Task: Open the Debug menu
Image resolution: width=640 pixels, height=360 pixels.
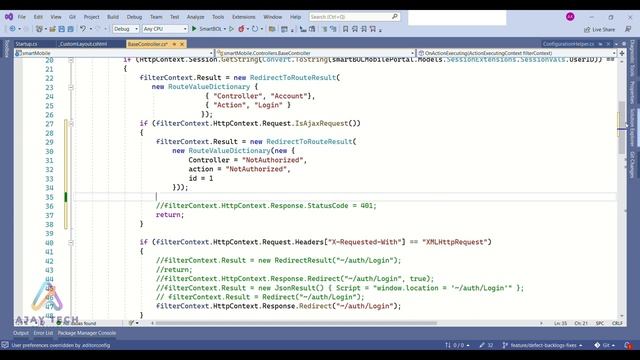Action: point(134,17)
